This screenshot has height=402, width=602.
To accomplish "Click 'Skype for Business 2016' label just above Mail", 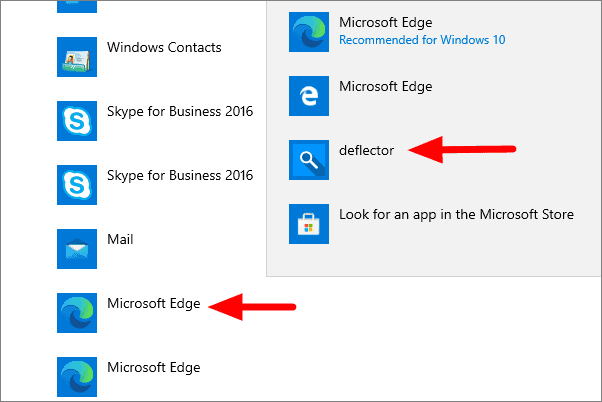I will click(180, 176).
